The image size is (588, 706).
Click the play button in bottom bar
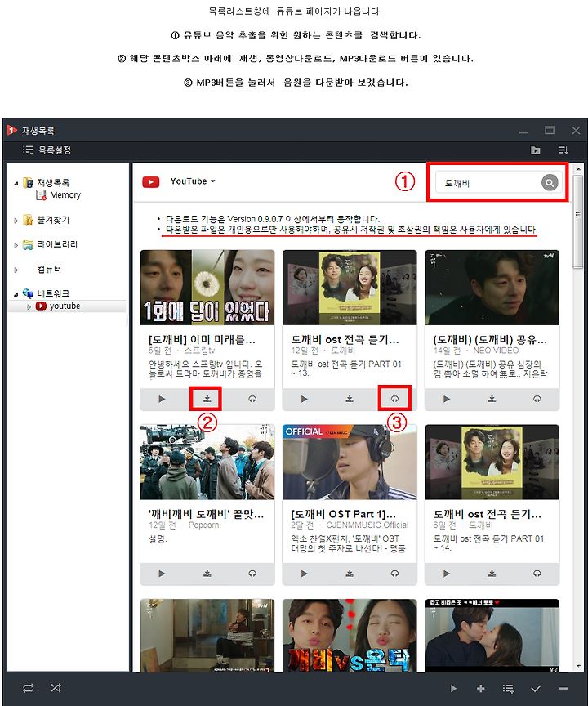(453, 689)
